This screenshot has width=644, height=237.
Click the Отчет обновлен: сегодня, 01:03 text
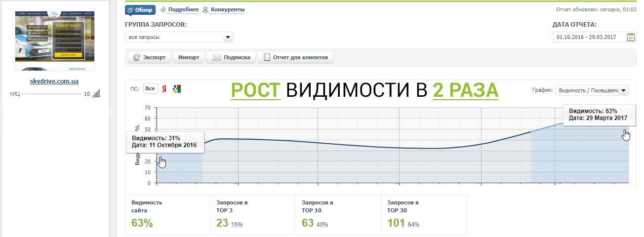596,9
